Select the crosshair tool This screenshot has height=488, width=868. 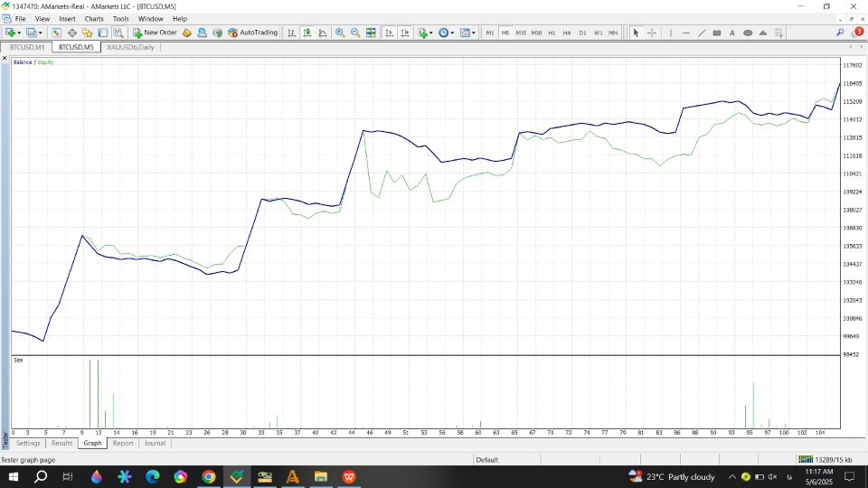(x=652, y=33)
